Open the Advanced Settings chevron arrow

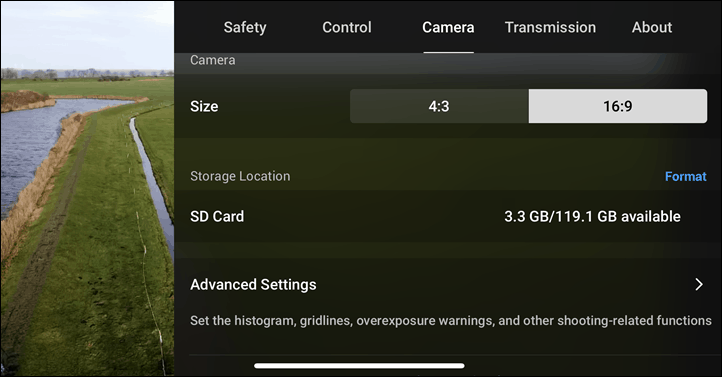pyautogui.click(x=699, y=284)
